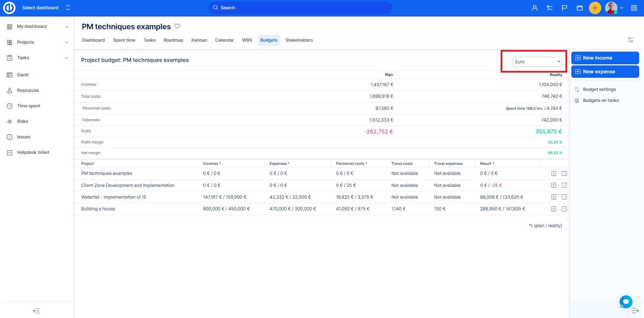Open the user profile icon in top bar

[534, 8]
